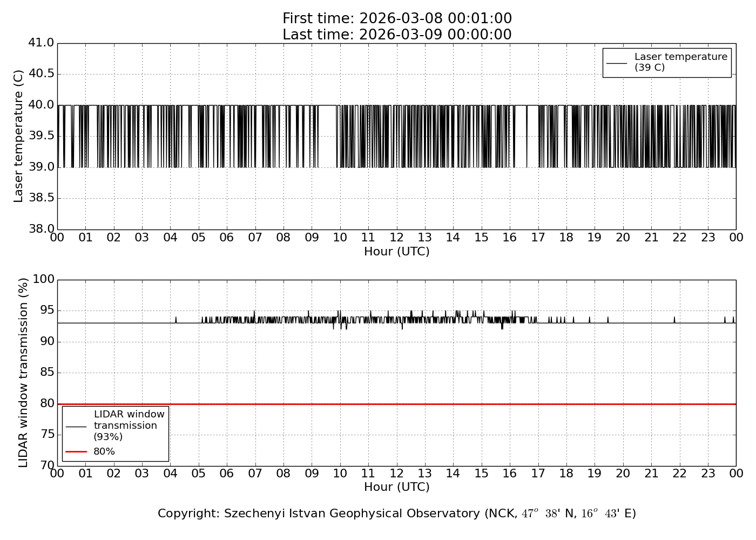This screenshot has width=756, height=540.
Task: Click the 38.5 tick on the temperature axis
Action: point(41,198)
